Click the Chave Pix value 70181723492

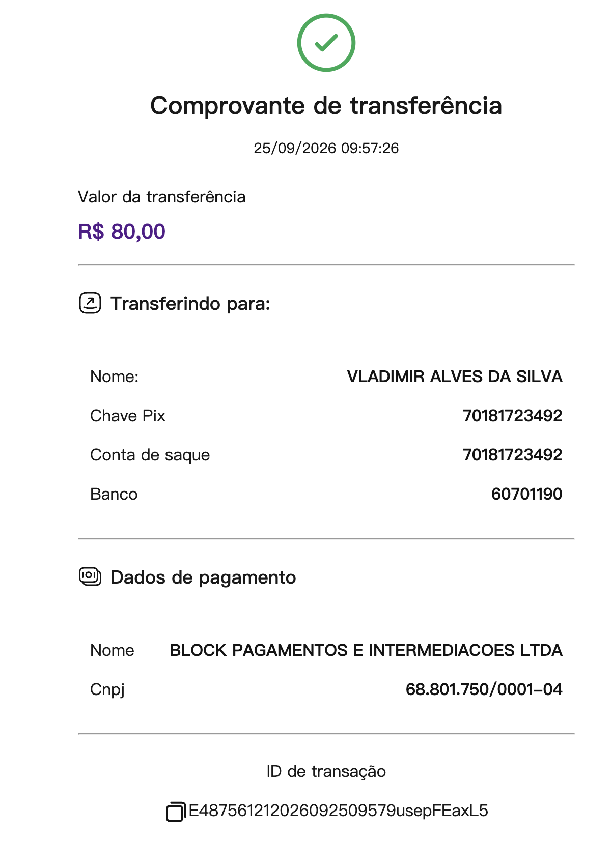[512, 416]
